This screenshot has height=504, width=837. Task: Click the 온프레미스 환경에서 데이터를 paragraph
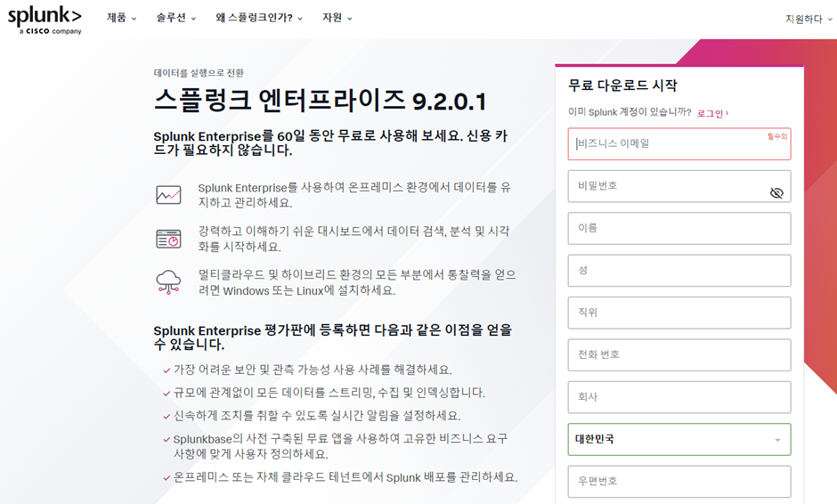click(x=354, y=195)
